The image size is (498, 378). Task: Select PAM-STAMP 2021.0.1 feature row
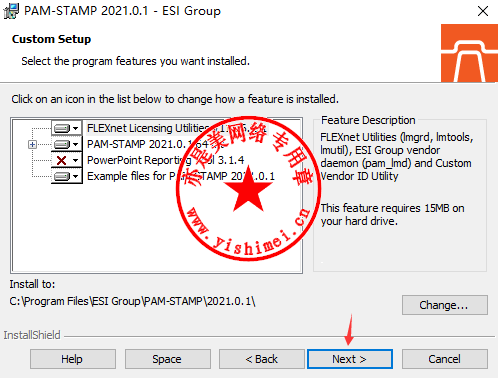(x=156, y=144)
